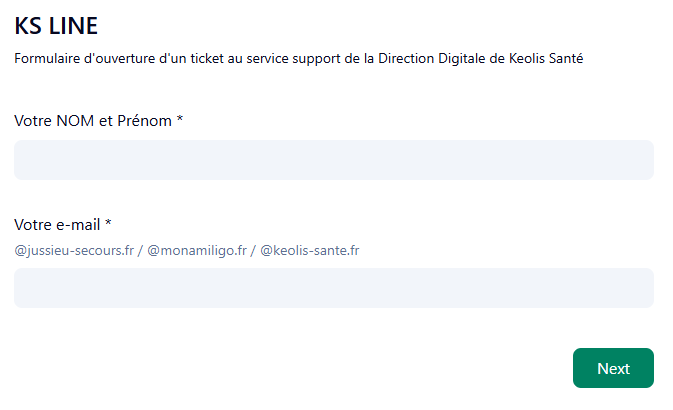The image size is (673, 410).
Task: Select the @monamiligo.fr domain hint
Action: (197, 250)
